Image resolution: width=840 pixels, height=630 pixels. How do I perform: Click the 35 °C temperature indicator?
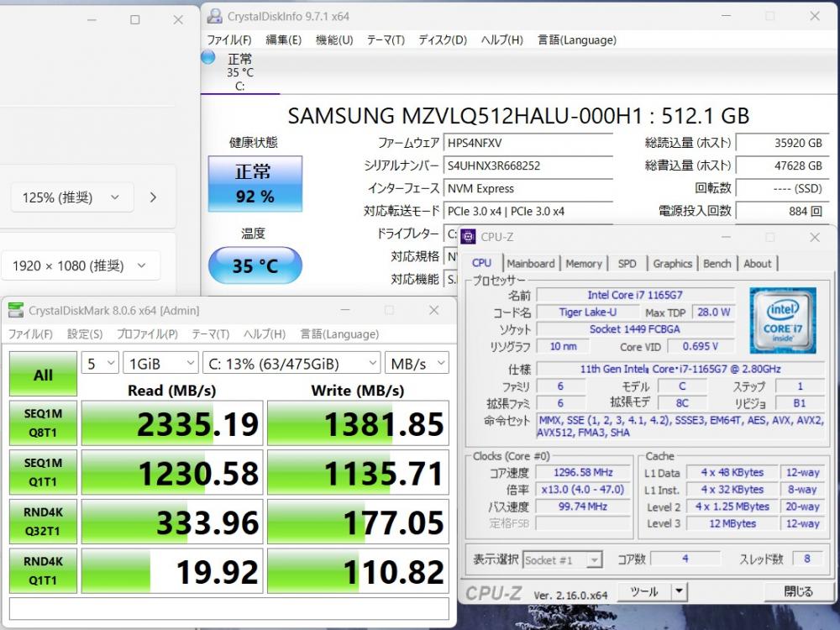tap(255, 266)
